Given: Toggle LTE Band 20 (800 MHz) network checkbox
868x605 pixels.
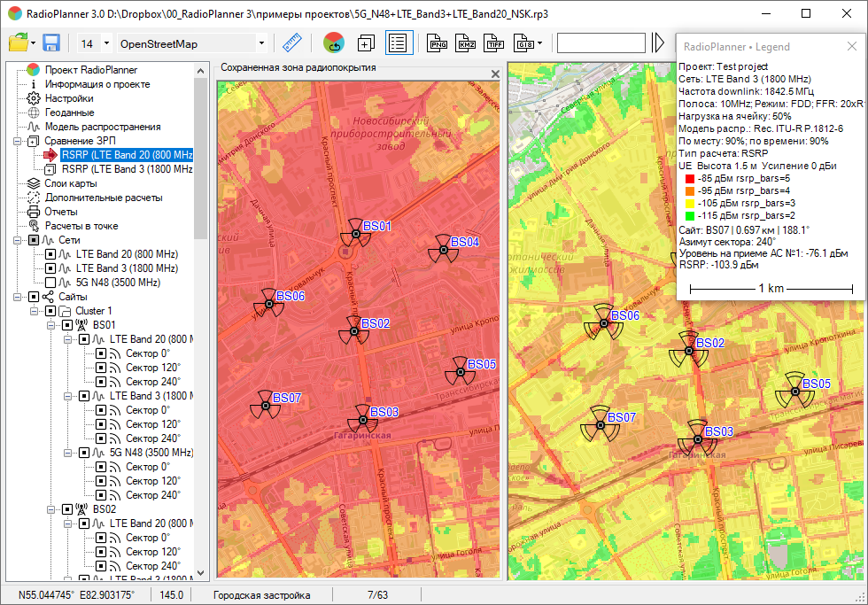Looking at the screenshot, I should click(x=50, y=254).
